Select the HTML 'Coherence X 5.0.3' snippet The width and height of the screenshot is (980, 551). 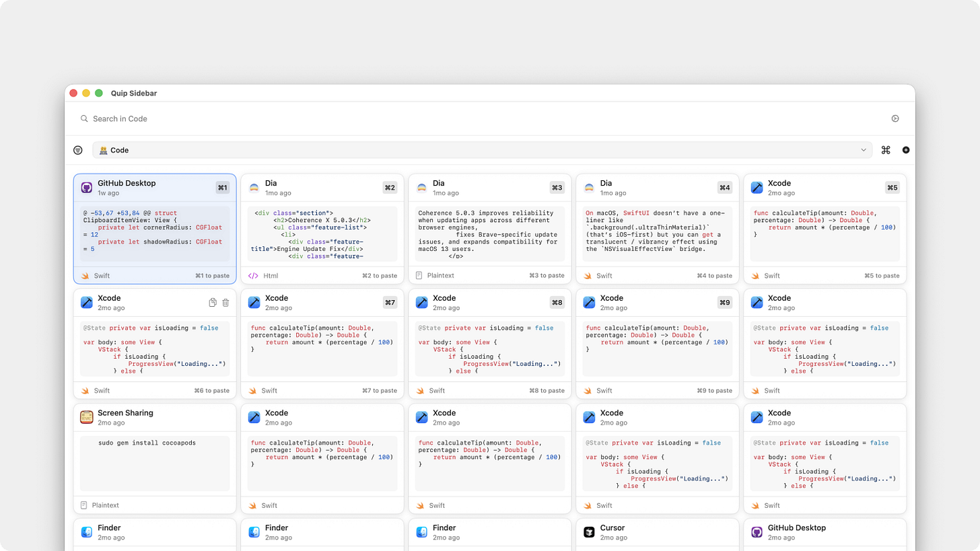coord(322,234)
